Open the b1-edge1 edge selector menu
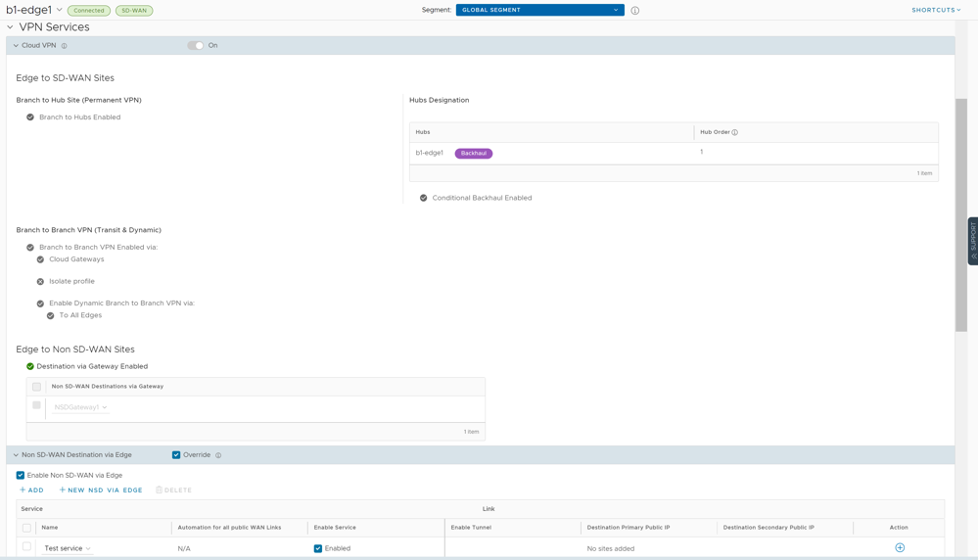 click(60, 11)
